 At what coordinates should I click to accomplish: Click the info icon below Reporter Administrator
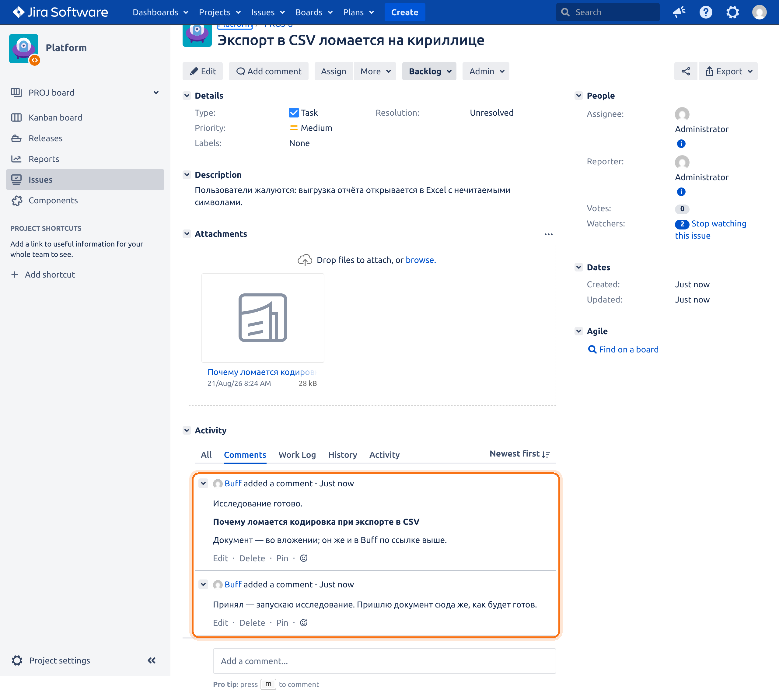pos(681,191)
